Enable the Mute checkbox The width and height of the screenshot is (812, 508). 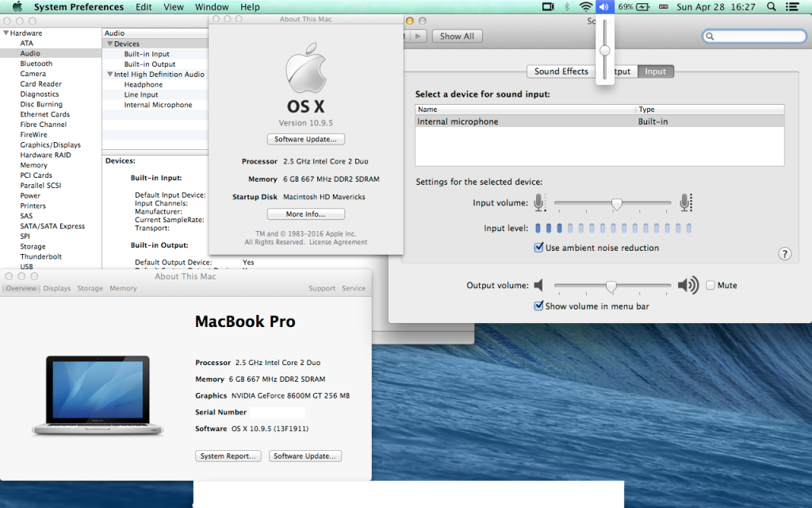coord(710,285)
